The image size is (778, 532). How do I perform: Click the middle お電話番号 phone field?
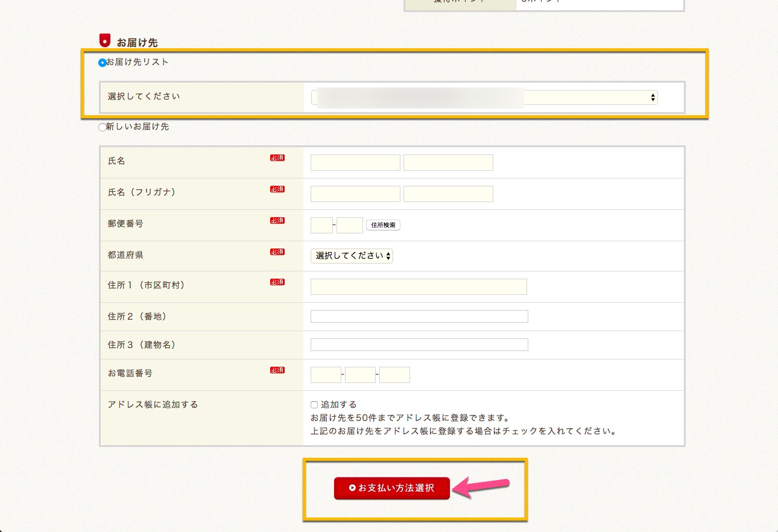click(x=360, y=375)
